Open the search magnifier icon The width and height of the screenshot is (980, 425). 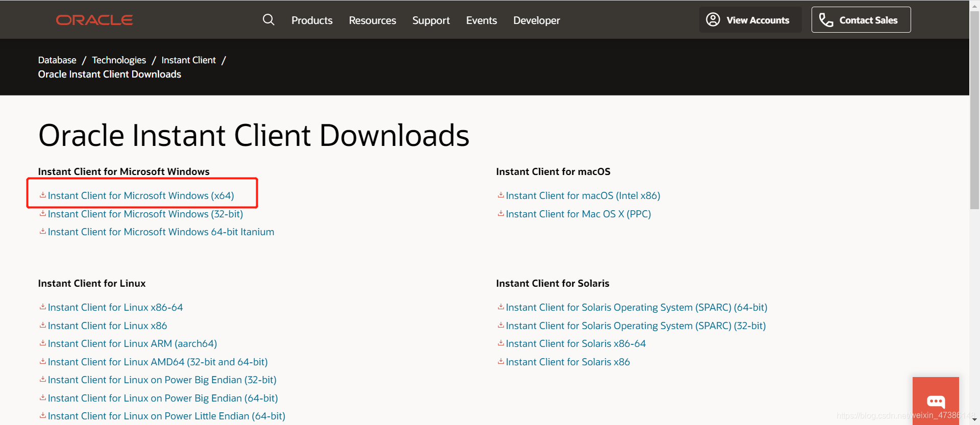[268, 20]
